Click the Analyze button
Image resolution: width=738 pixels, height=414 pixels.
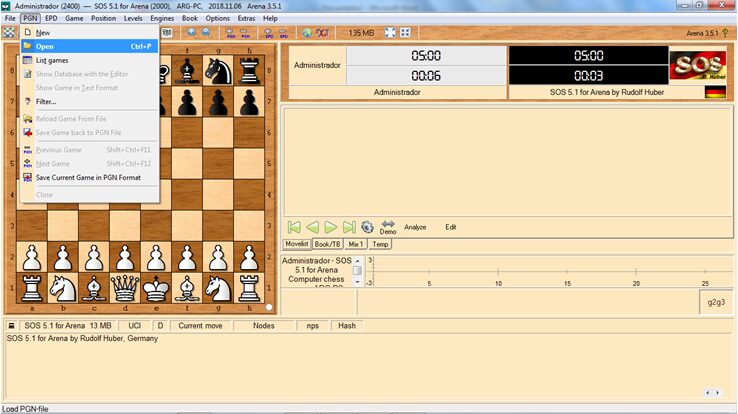[415, 227]
